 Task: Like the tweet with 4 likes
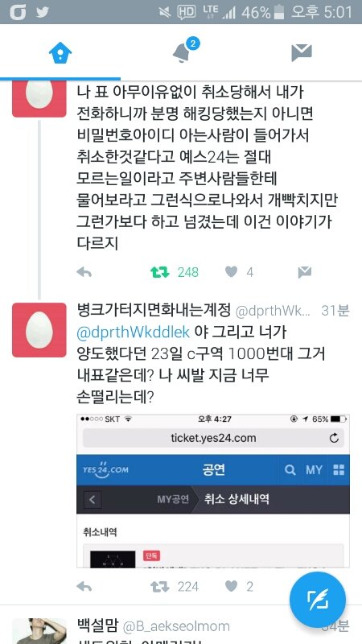pos(231,272)
